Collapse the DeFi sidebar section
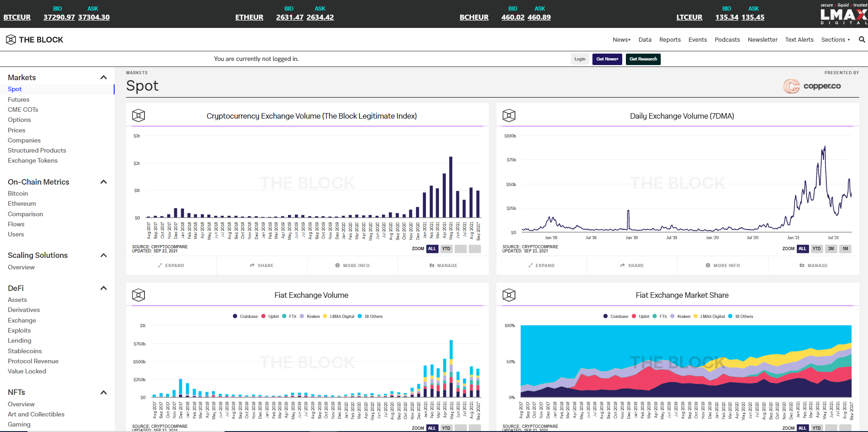Viewport: 868px width, 432px height. (x=104, y=288)
